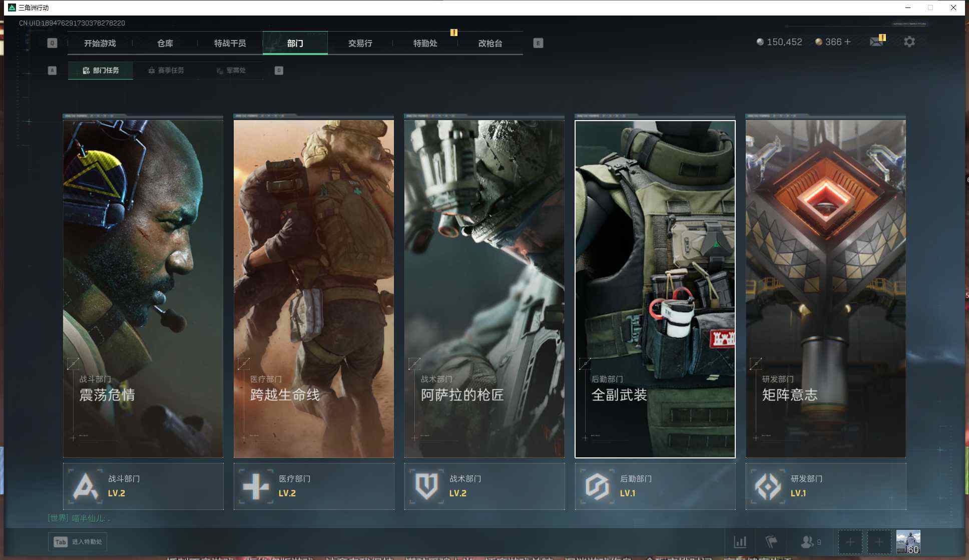
Task: Open the settings gear icon
Action: (x=909, y=42)
